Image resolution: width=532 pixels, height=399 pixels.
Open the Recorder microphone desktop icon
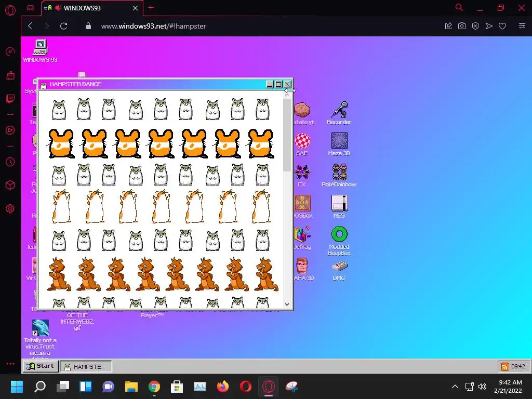click(339, 113)
